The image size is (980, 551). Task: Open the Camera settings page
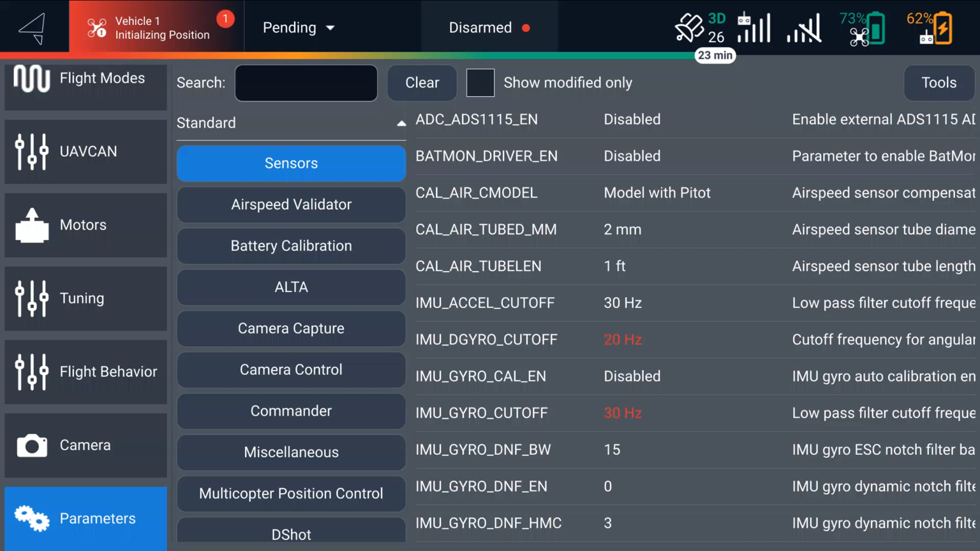[x=85, y=445]
